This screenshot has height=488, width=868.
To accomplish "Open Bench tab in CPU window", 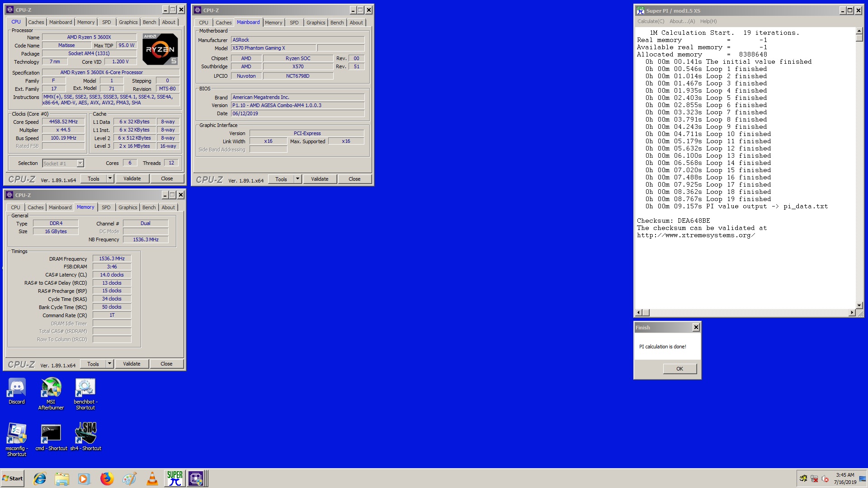I will [x=149, y=22].
